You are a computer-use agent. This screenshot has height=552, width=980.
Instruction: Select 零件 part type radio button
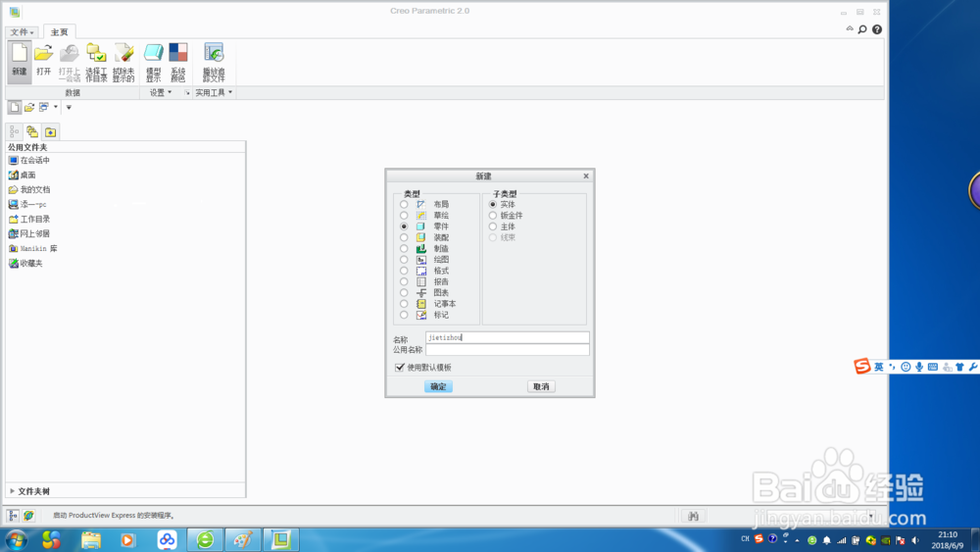tap(404, 226)
